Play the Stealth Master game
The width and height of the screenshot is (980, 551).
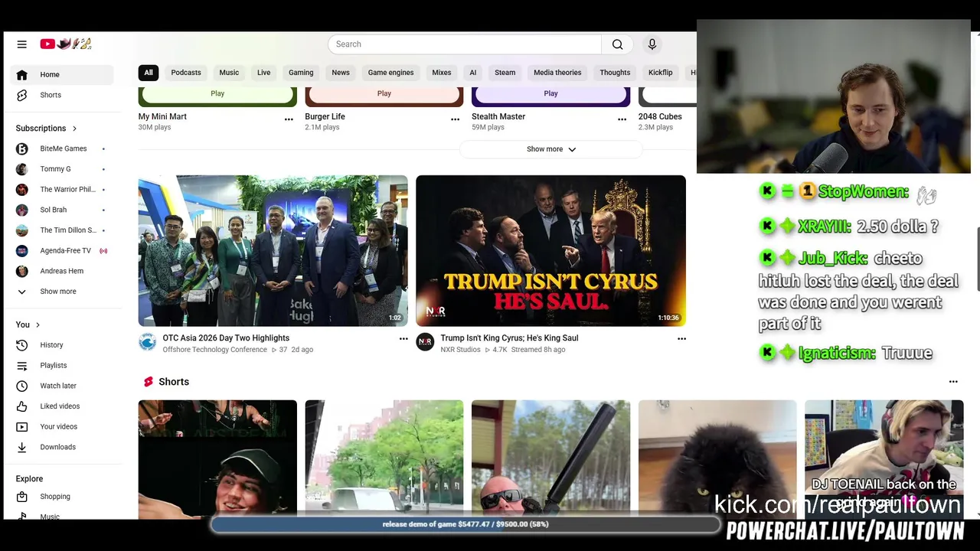pyautogui.click(x=550, y=94)
